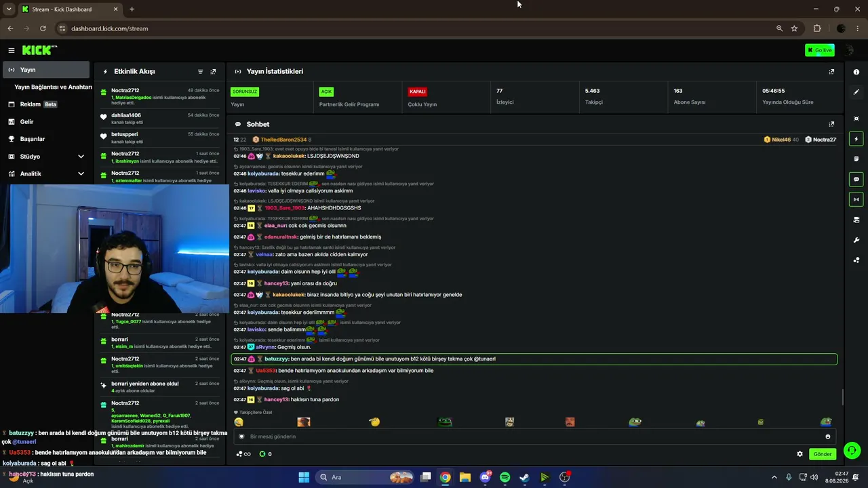Viewport: 868px width, 488px height.
Task: Show hidden system tray icons
Action: click(x=774, y=477)
